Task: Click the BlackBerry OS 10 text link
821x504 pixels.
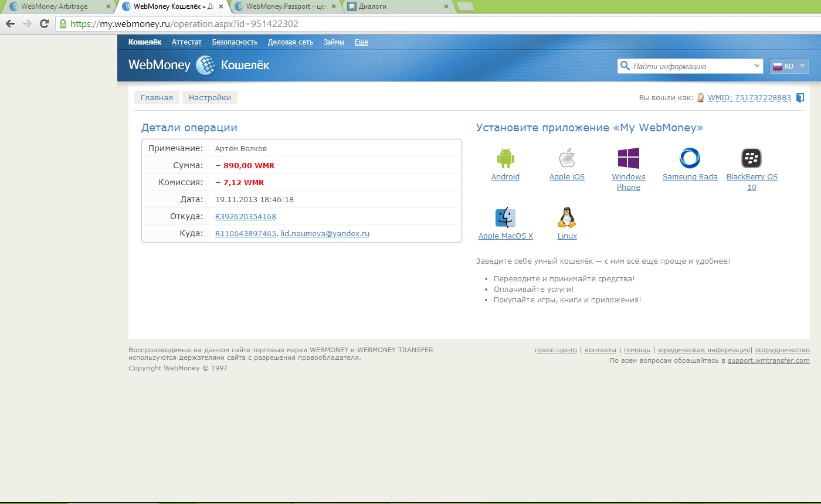Action: [x=752, y=182]
